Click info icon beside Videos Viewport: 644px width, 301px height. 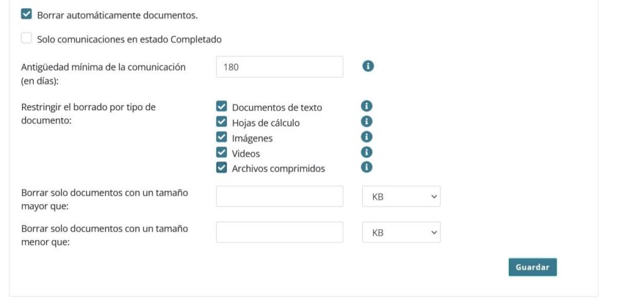point(367,152)
